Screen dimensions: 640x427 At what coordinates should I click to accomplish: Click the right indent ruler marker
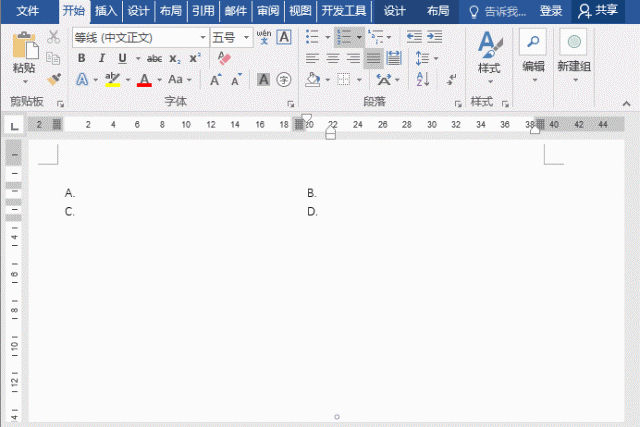tap(535, 129)
